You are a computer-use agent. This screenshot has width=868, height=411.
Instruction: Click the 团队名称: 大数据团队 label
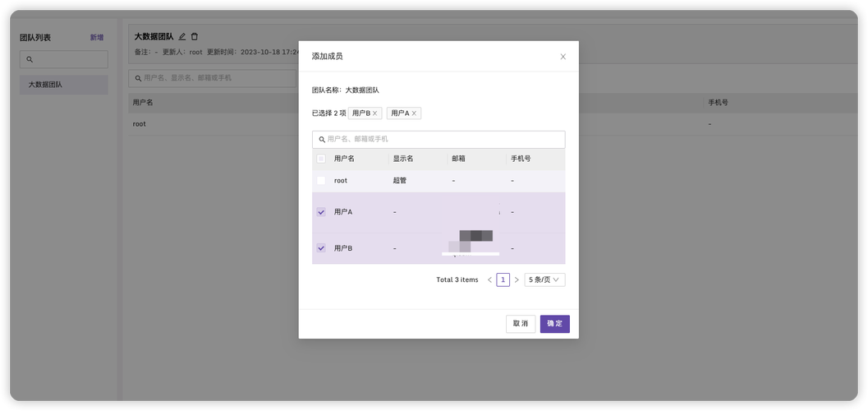tap(346, 90)
